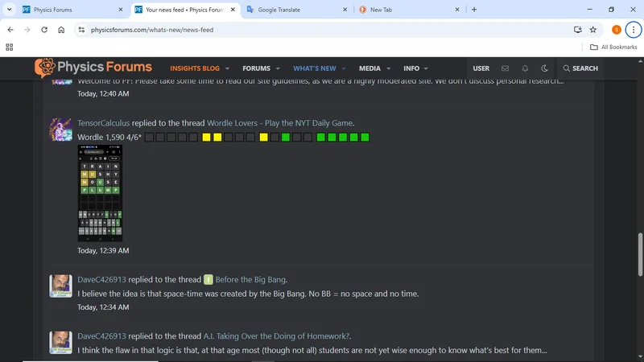This screenshot has width=644, height=362.
Task: Toggle dark mode moon icon
Action: point(545,68)
